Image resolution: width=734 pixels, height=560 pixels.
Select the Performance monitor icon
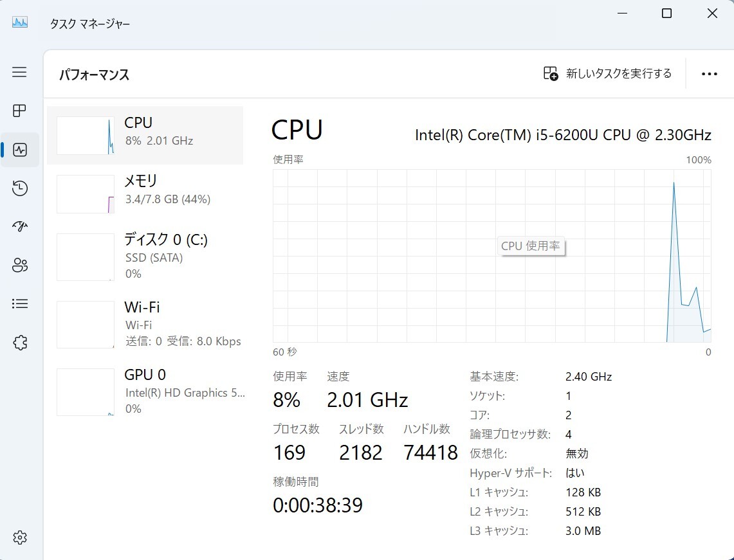(x=19, y=150)
